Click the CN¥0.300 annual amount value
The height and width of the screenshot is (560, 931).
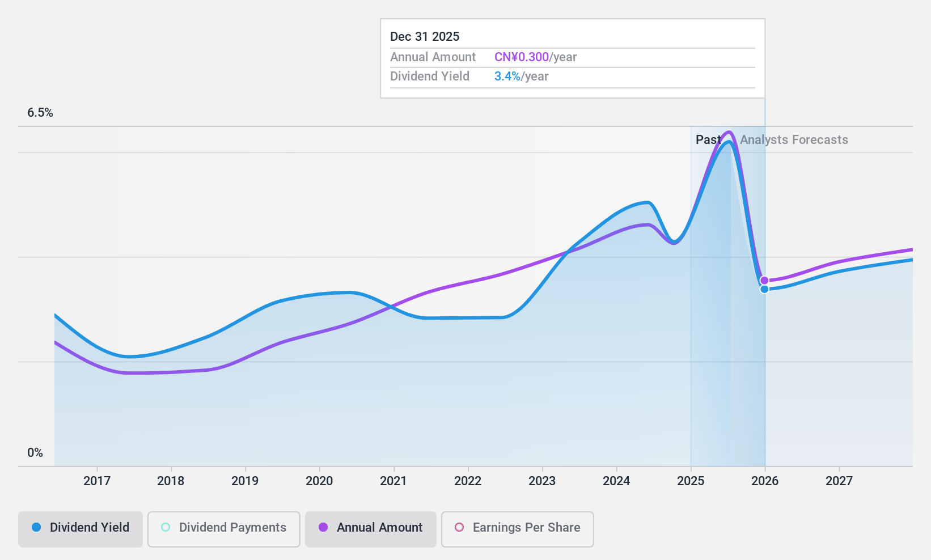(x=522, y=57)
